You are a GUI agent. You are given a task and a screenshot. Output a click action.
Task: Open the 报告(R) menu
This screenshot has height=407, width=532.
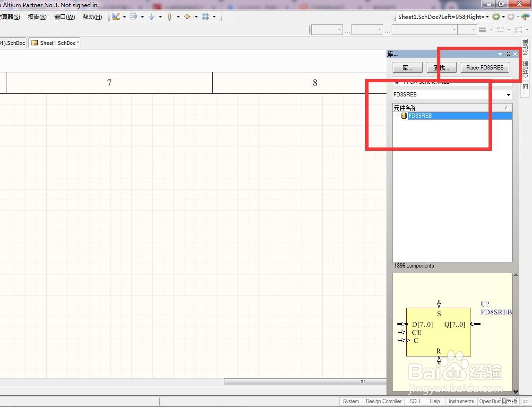(37, 17)
